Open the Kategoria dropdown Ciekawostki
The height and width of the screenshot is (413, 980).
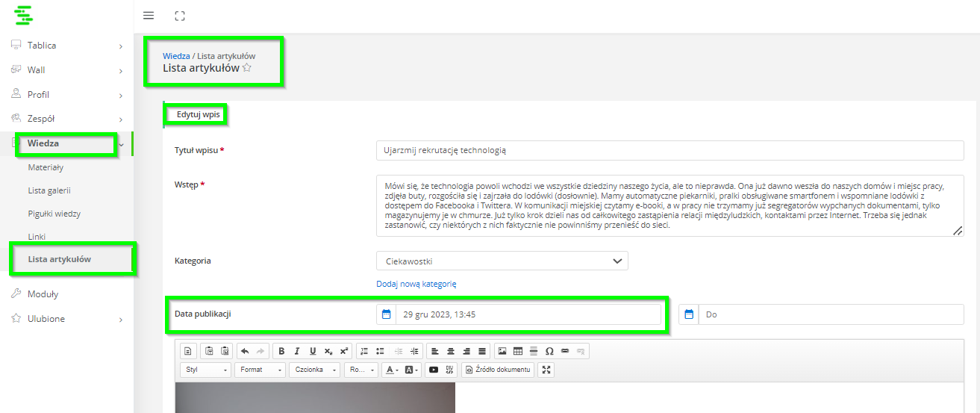coord(502,261)
